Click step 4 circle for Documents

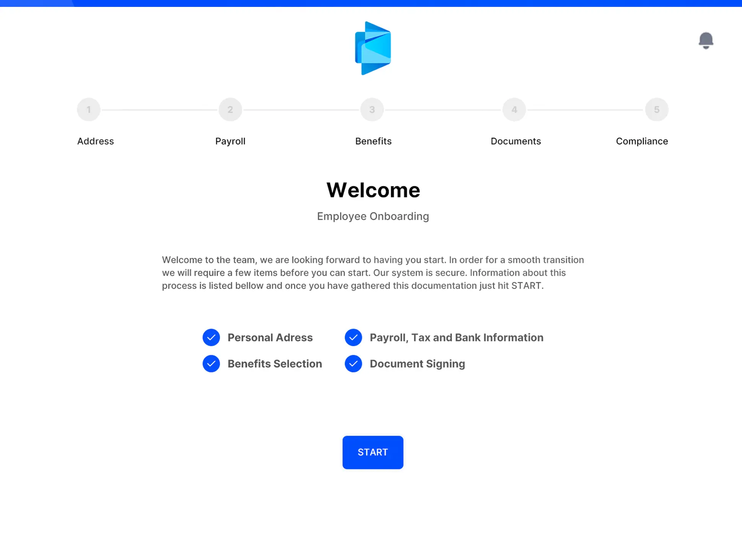click(514, 109)
